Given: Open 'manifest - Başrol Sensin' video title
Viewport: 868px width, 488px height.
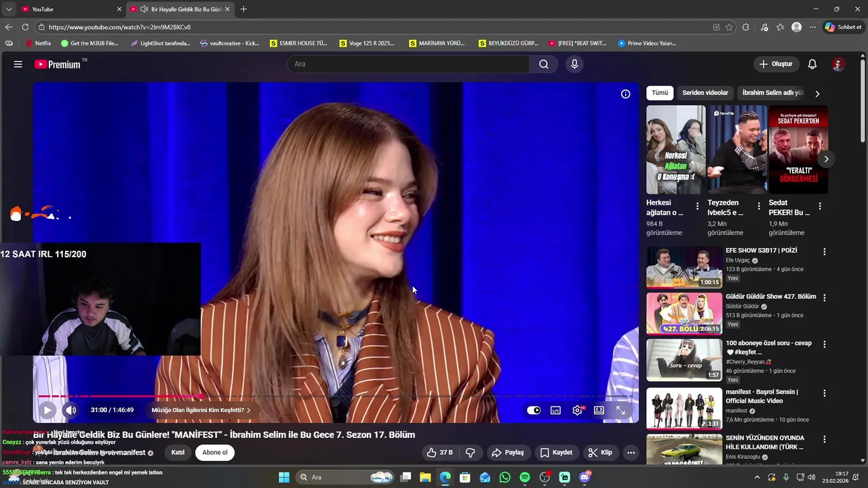Looking at the screenshot, I should click(x=762, y=396).
